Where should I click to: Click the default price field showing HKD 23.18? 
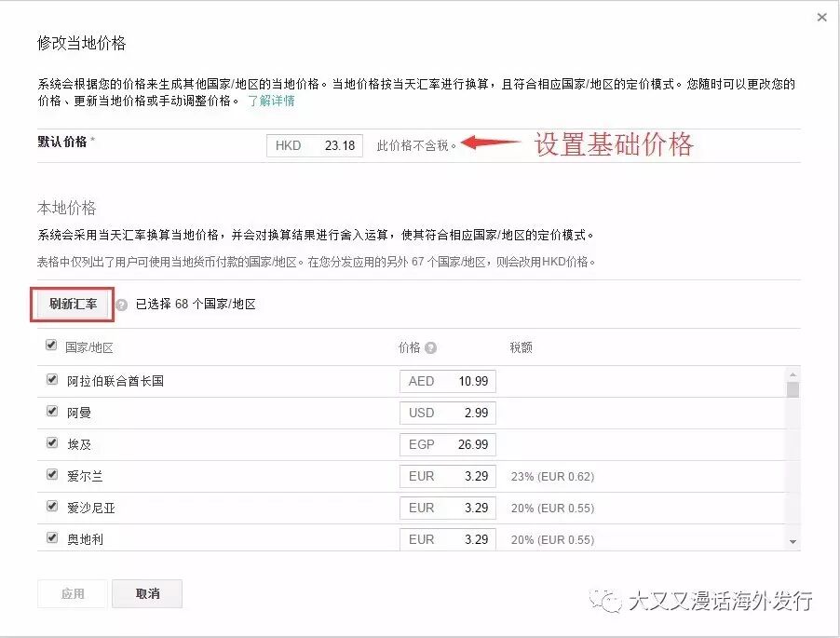tap(315, 146)
